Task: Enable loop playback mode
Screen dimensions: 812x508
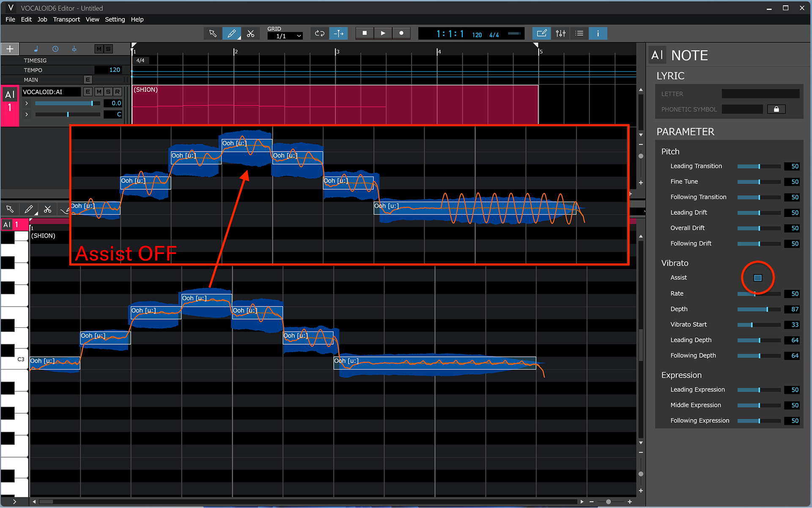Action: click(x=319, y=33)
